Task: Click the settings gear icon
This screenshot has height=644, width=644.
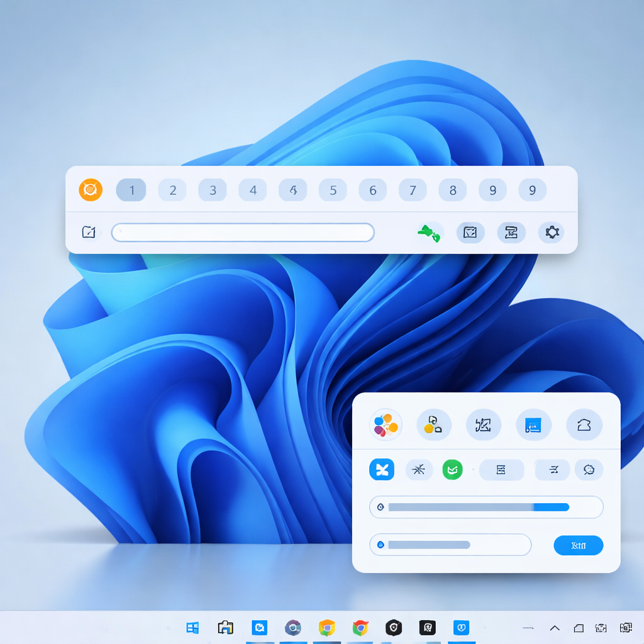Action: coord(552,233)
